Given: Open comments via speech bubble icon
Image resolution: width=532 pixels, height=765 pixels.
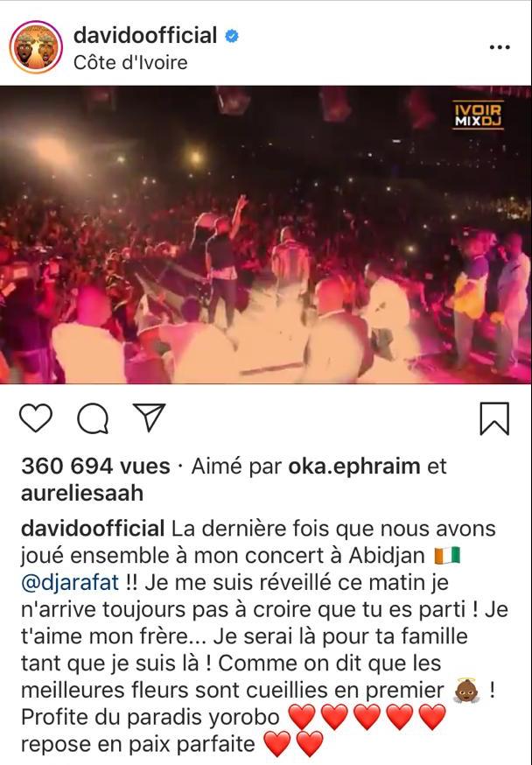Looking at the screenshot, I should (x=93, y=418).
